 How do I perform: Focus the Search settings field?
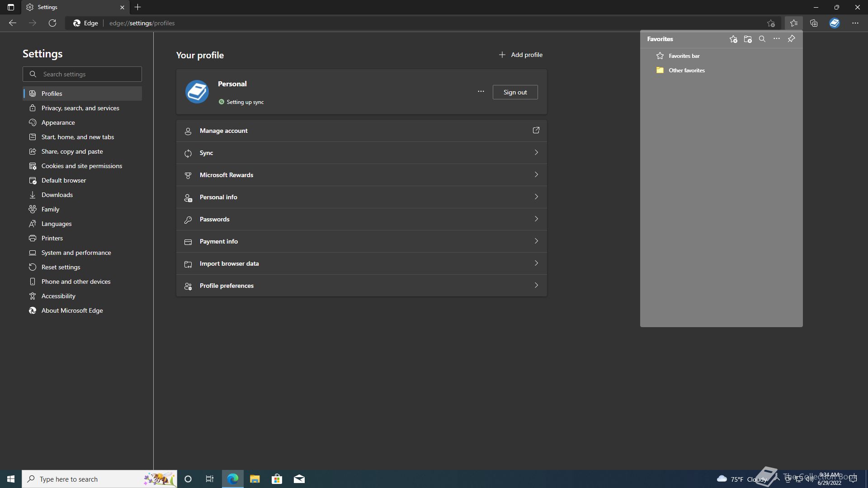(82, 74)
